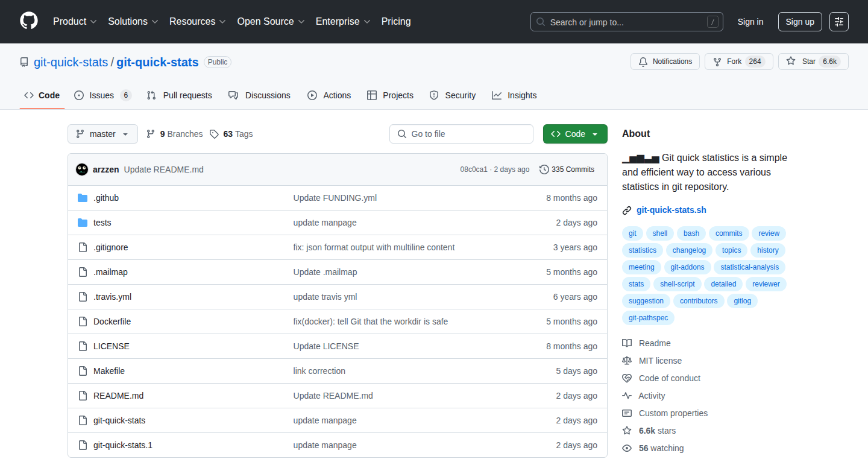The image size is (868, 459).
Task: Open the green Code dropdown button
Action: [575, 134]
